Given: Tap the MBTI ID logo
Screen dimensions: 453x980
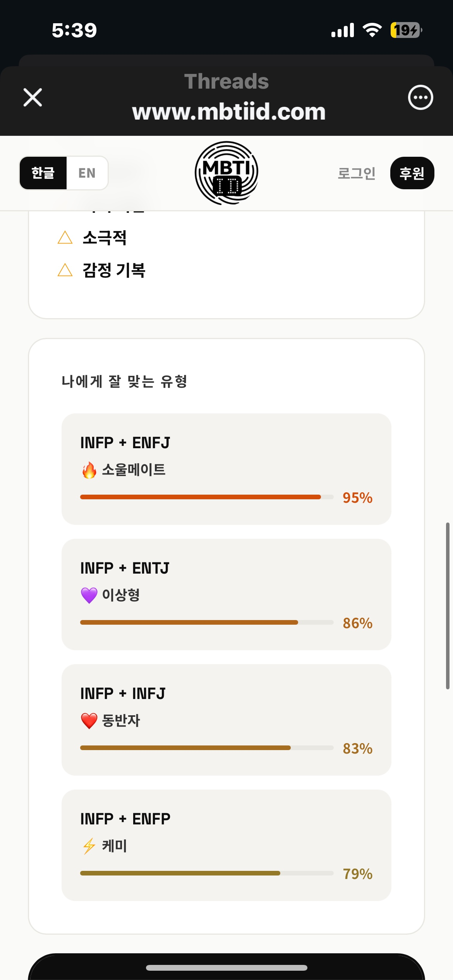Looking at the screenshot, I should (x=226, y=173).
